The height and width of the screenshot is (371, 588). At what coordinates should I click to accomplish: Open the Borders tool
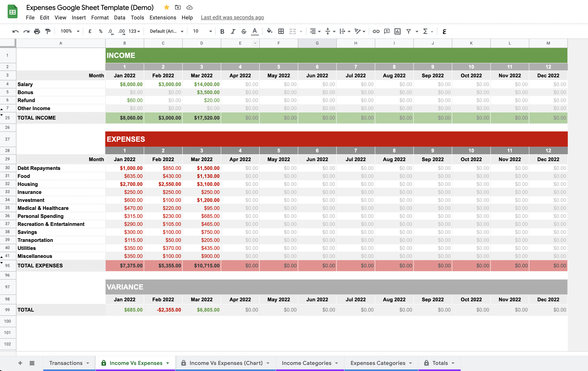point(281,31)
